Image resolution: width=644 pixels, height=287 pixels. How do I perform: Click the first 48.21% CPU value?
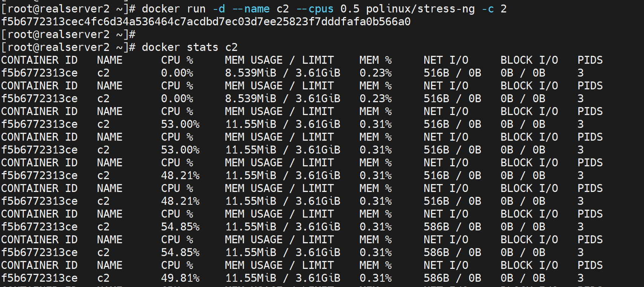coord(180,175)
